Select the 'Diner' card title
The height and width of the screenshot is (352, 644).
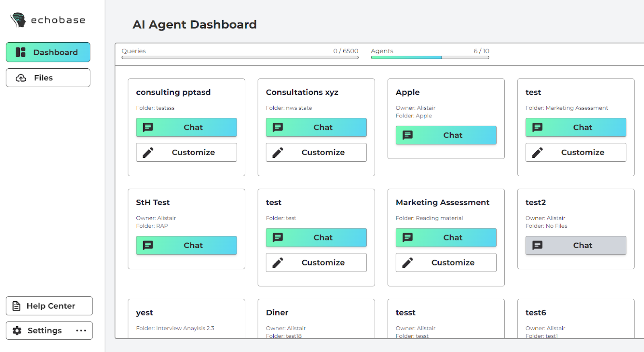point(277,313)
